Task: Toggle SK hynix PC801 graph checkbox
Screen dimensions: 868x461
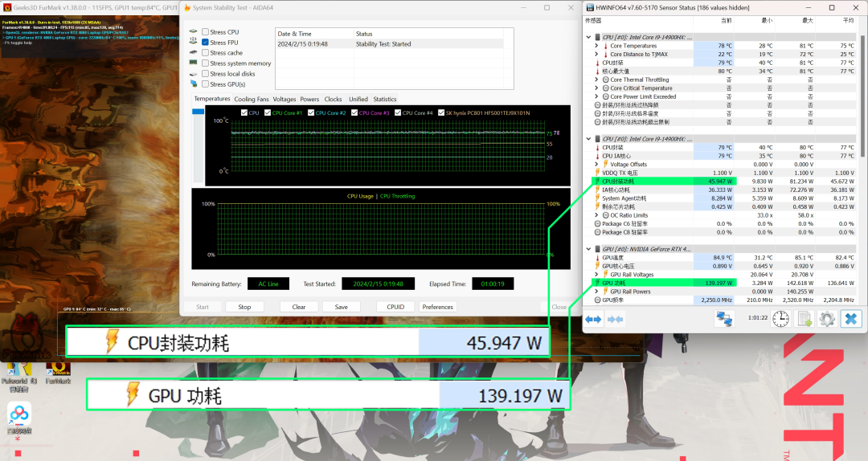Action: click(441, 113)
